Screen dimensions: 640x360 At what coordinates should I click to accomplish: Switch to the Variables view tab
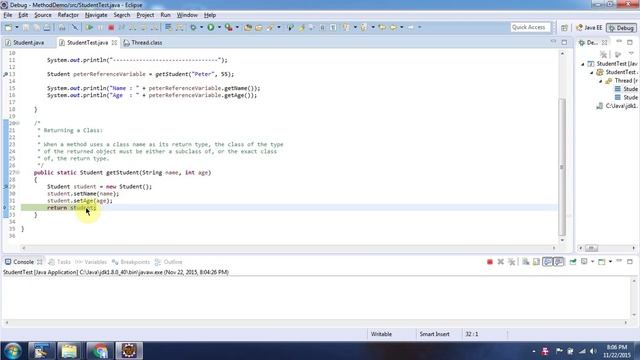[91, 262]
